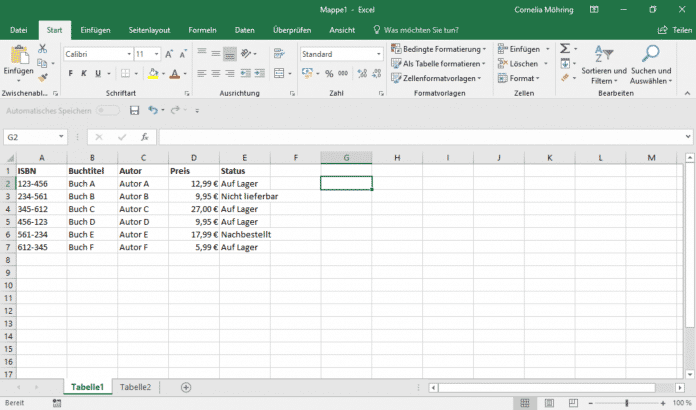Toggle italic formatting (K)
Viewport: 696px width, 410px height.
tap(84, 73)
